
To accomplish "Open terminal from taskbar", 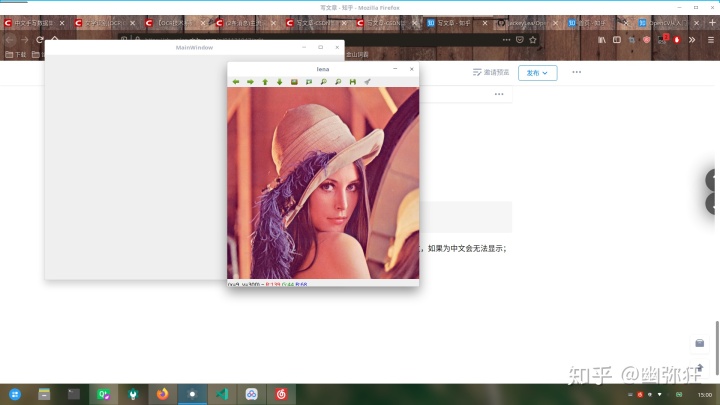I will 73,394.
